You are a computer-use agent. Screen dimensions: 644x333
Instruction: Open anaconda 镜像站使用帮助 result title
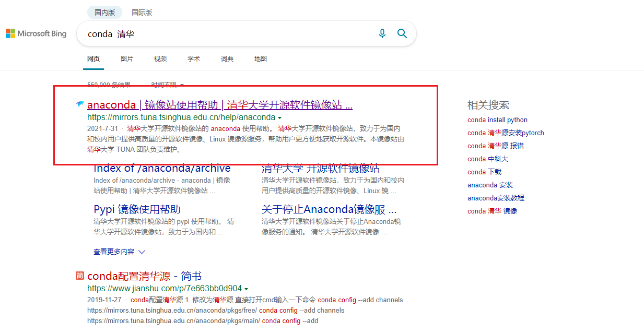pyautogui.click(x=220, y=105)
